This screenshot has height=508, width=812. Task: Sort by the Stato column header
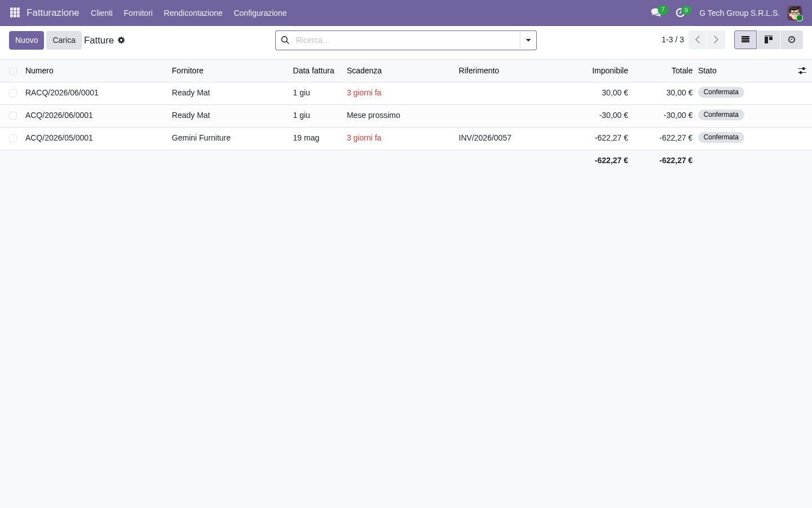pos(707,71)
